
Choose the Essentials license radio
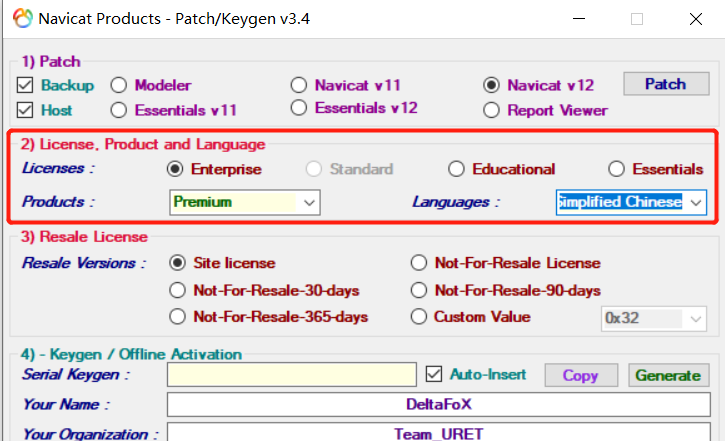pyautogui.click(x=616, y=169)
